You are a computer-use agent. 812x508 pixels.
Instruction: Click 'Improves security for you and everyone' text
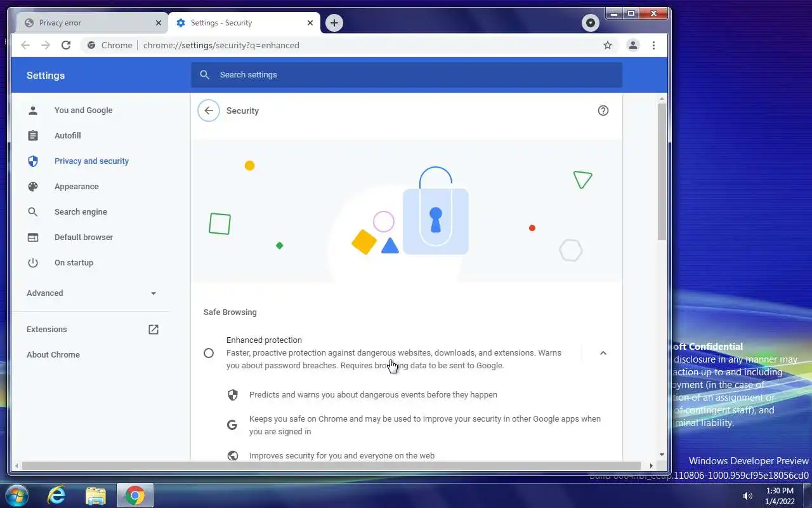point(342,455)
